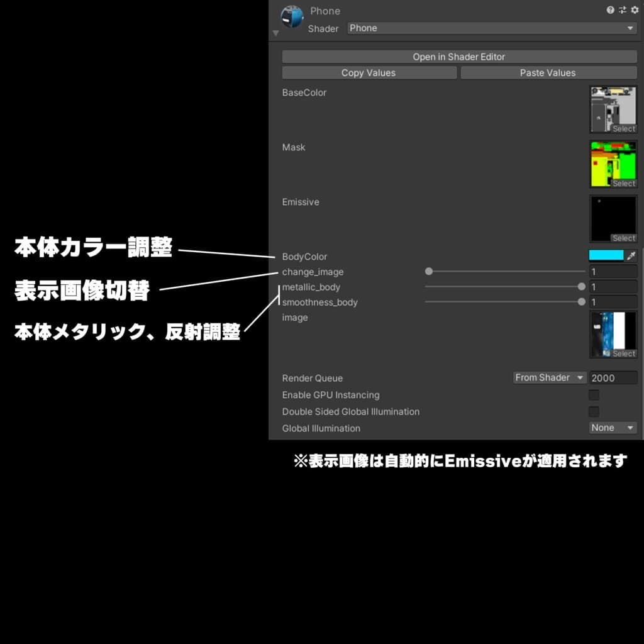Click the Phone material sphere preview icon
Image resolution: width=644 pixels, height=644 pixels.
coord(292,16)
